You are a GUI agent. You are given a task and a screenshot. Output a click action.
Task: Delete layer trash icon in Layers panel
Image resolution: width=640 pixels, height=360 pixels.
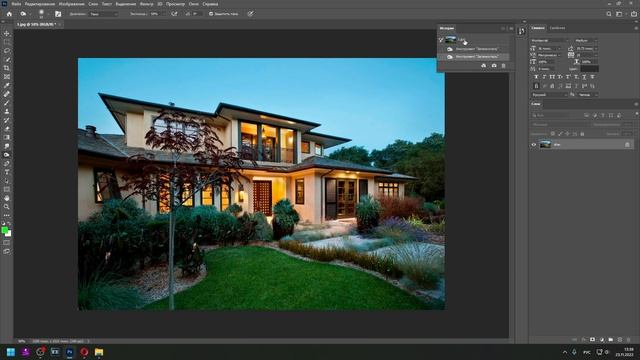point(629,340)
